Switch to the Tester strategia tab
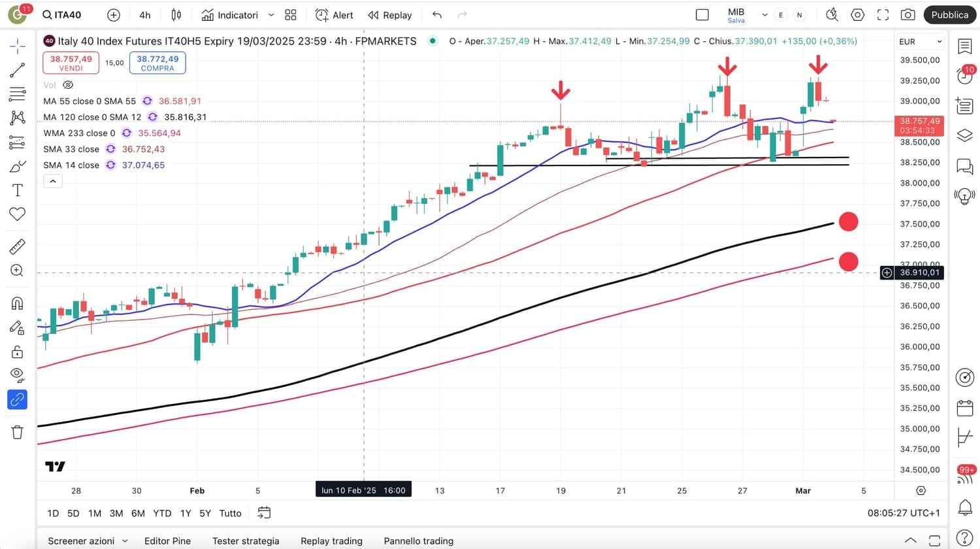The width and height of the screenshot is (980, 549). [x=246, y=541]
